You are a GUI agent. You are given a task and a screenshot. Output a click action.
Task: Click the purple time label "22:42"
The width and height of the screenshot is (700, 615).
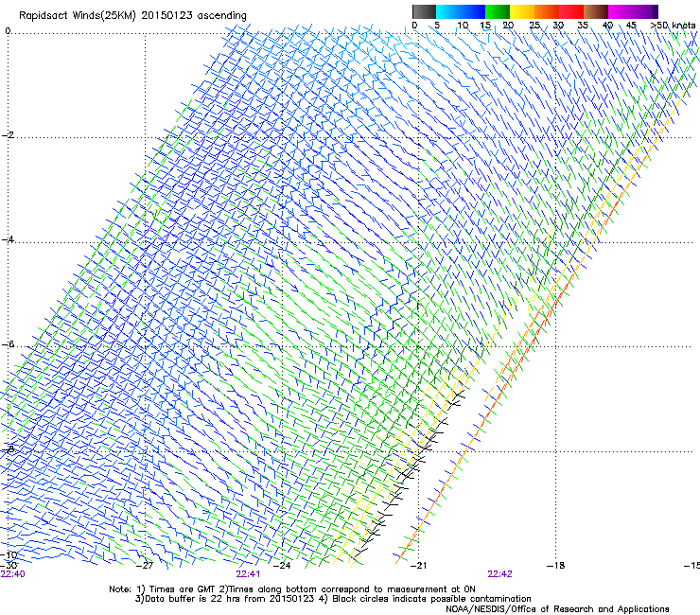pyautogui.click(x=500, y=574)
